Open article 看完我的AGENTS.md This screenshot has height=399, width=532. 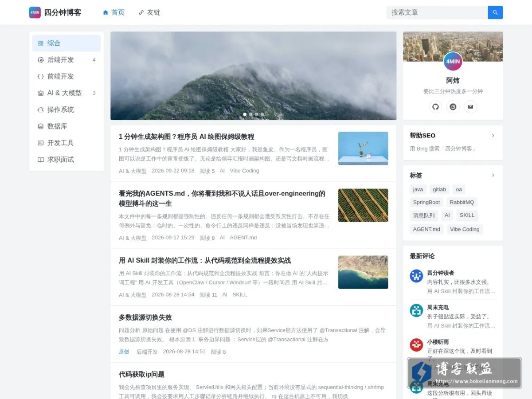[222, 199]
